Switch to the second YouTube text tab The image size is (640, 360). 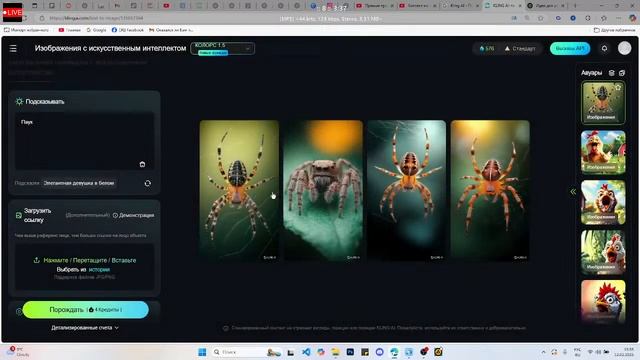pos(417,6)
